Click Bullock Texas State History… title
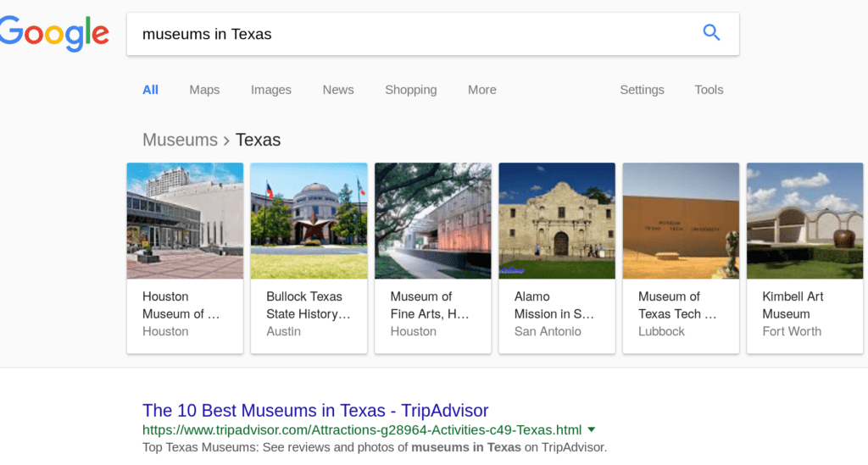868x465 pixels. pos(309,305)
